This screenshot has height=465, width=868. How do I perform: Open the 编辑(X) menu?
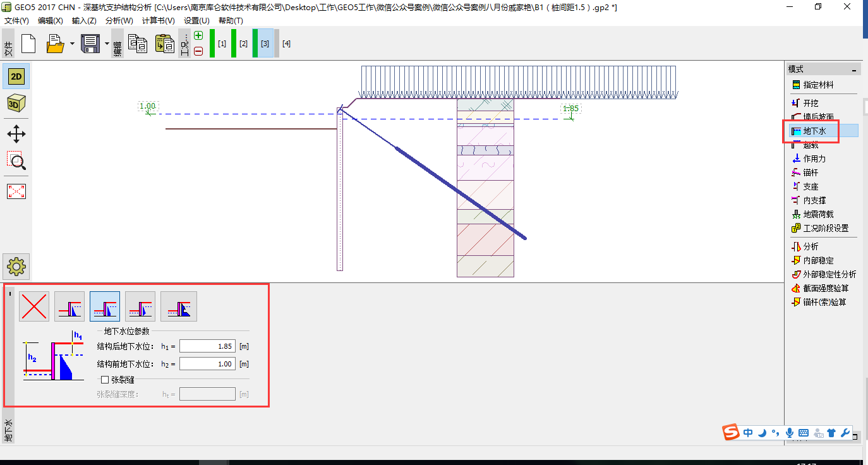(x=51, y=21)
